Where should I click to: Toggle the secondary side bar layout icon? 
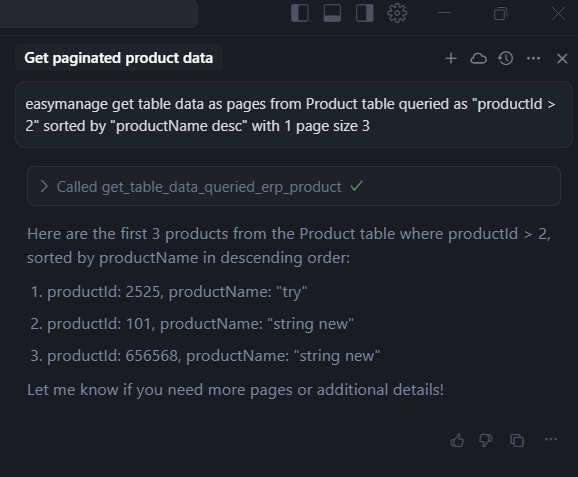[x=365, y=13]
